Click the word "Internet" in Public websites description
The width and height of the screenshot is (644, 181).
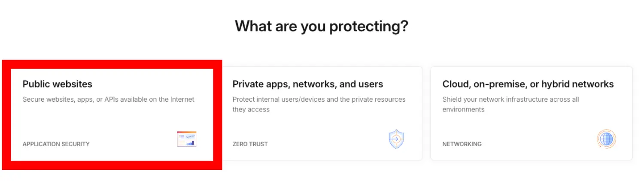[x=181, y=100]
